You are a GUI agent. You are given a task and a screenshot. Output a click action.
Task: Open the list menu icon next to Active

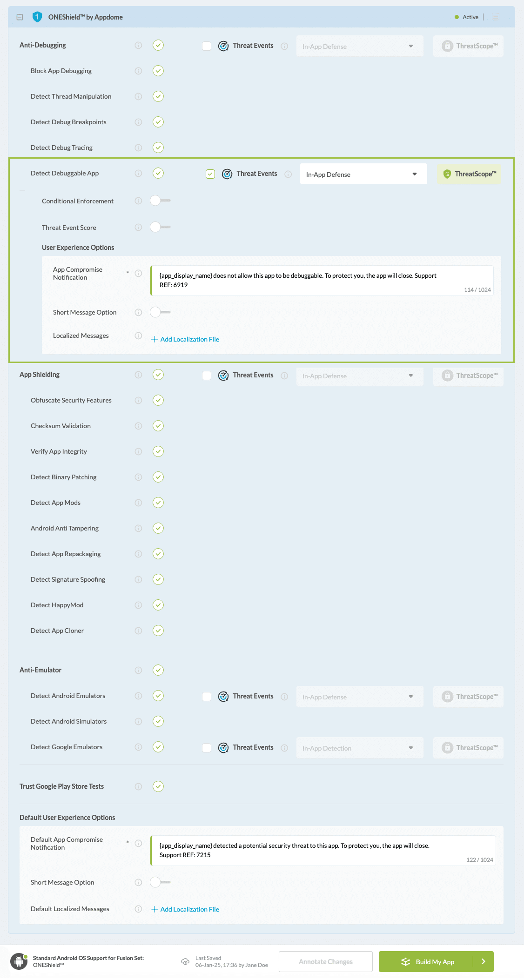pos(496,17)
